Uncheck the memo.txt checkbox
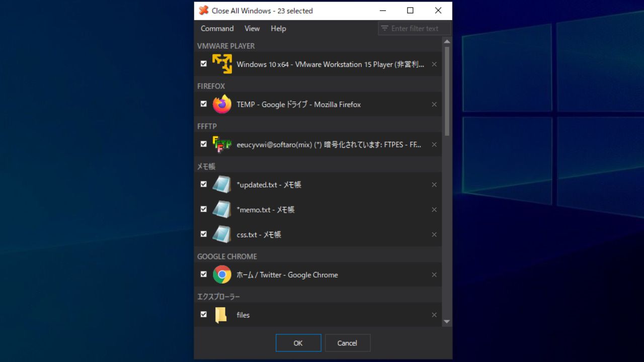The height and width of the screenshot is (362, 644). pos(203,209)
